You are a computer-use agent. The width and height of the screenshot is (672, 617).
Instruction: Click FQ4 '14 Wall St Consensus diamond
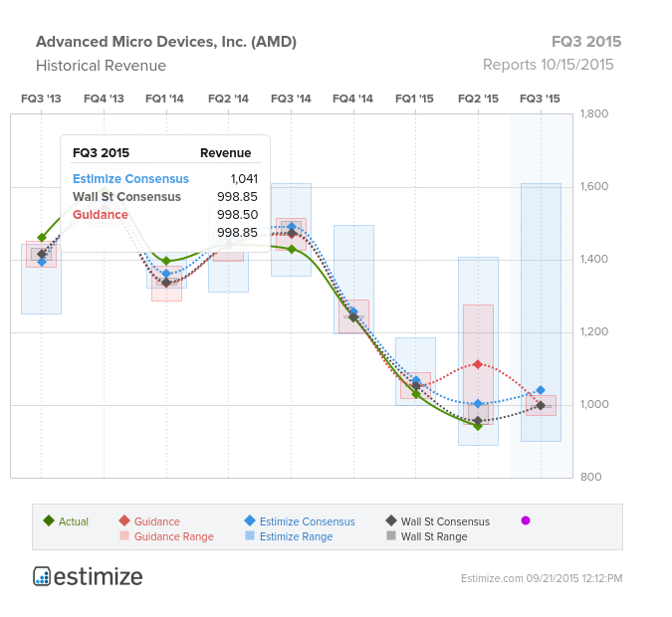coord(353,317)
